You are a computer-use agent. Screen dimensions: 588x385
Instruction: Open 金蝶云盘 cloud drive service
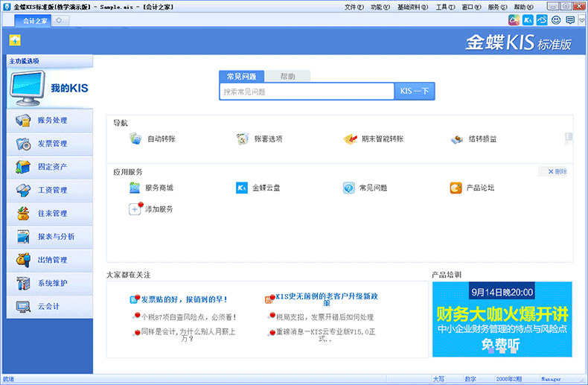(x=242, y=188)
